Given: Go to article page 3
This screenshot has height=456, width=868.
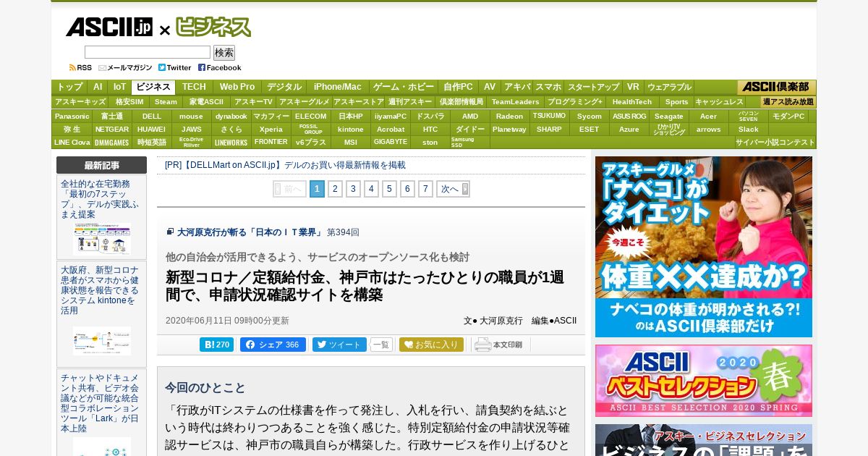Looking at the screenshot, I should (353, 189).
